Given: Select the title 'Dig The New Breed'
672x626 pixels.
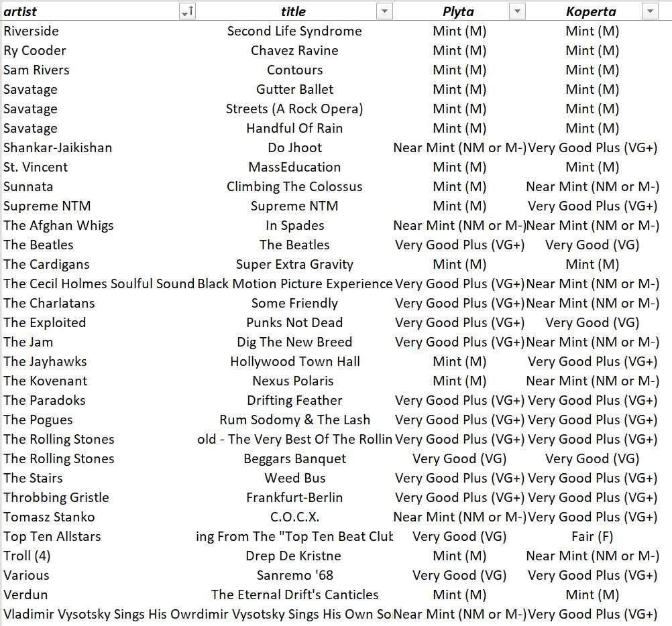Looking at the screenshot, I should (294, 342).
